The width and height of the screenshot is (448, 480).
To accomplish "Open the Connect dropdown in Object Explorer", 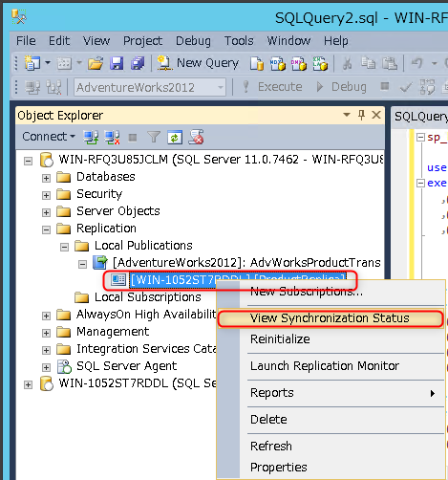I will pos(49,137).
